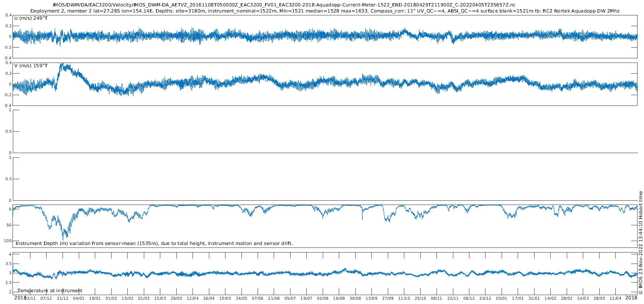Click the '27/09' date tick label
Image resolution: width=644 pixels, height=304 pixels.
pyautogui.click(x=388, y=298)
